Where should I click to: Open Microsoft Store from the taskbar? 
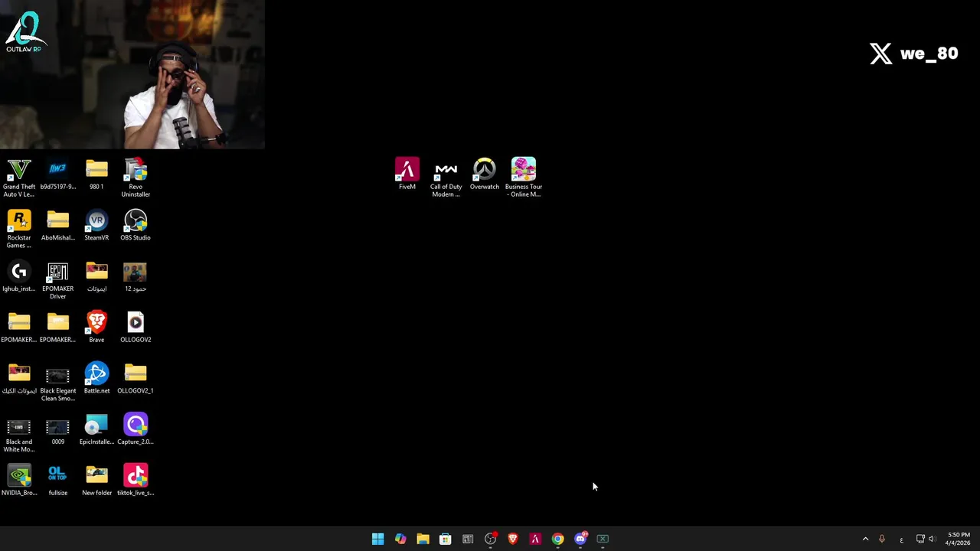click(445, 539)
